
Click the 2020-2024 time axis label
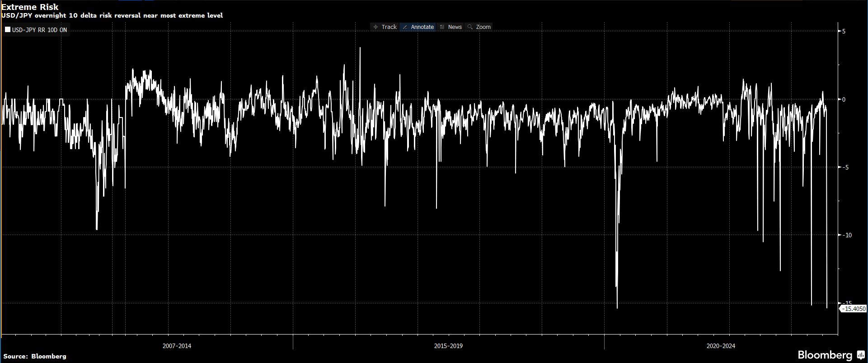pos(721,346)
